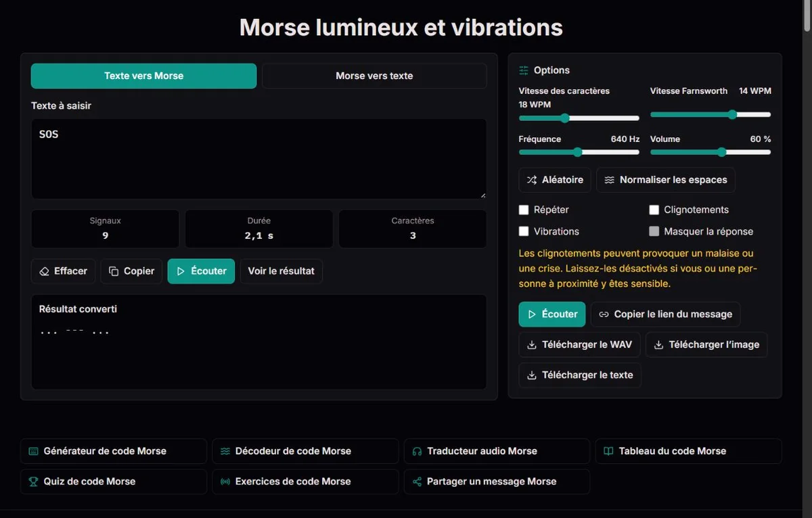
Task: Click the download icon on Télécharger l'image
Action: coord(658,345)
